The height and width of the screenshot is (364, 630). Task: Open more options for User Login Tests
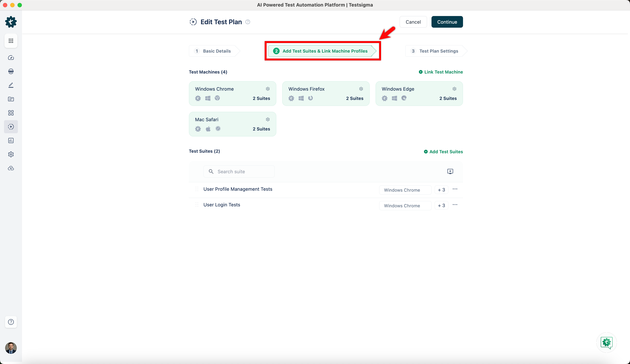(x=455, y=205)
